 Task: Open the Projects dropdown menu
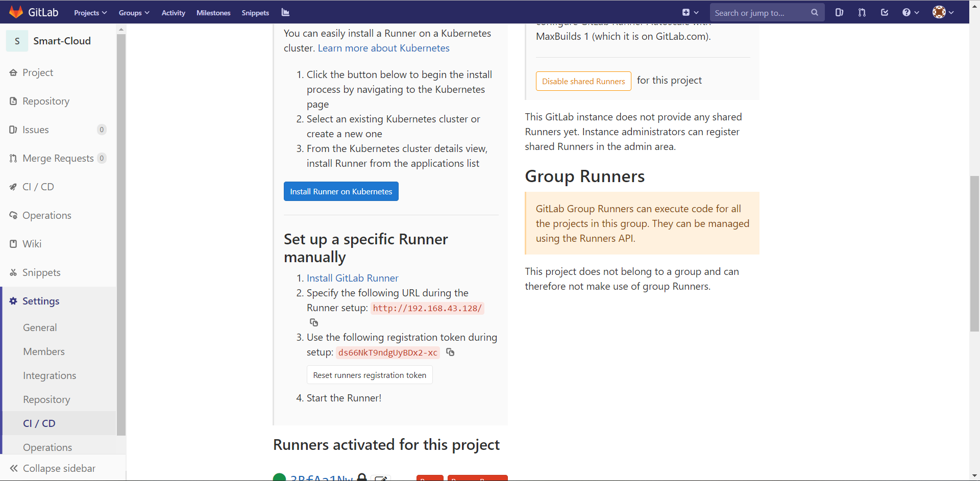point(90,13)
